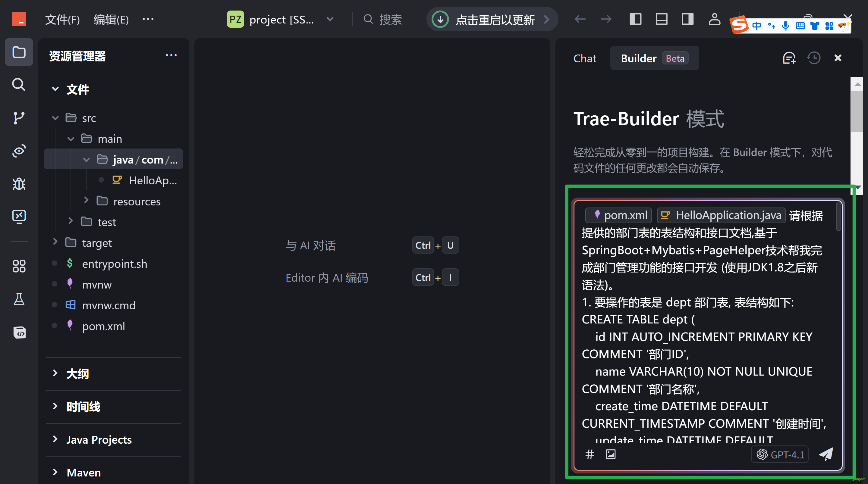Toggle Sogou Chinese/English 中 mode
868x484 pixels.
[x=756, y=26]
